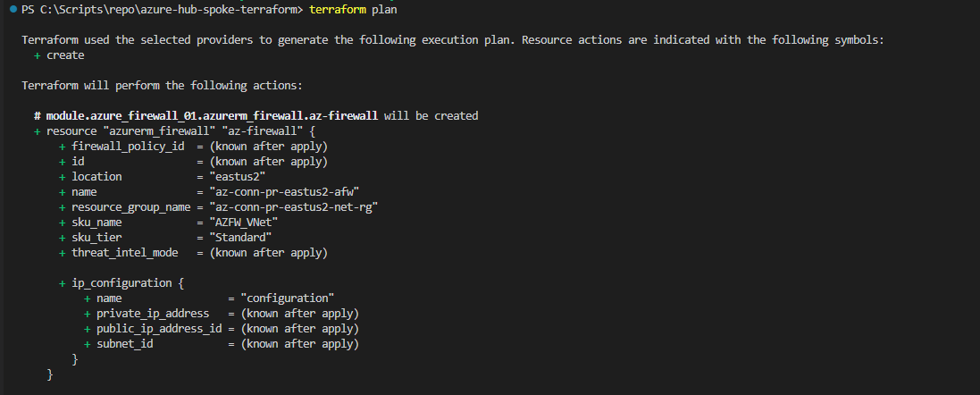The image size is (980, 395).
Task: Click the "configuration" name value
Action: 288,298
